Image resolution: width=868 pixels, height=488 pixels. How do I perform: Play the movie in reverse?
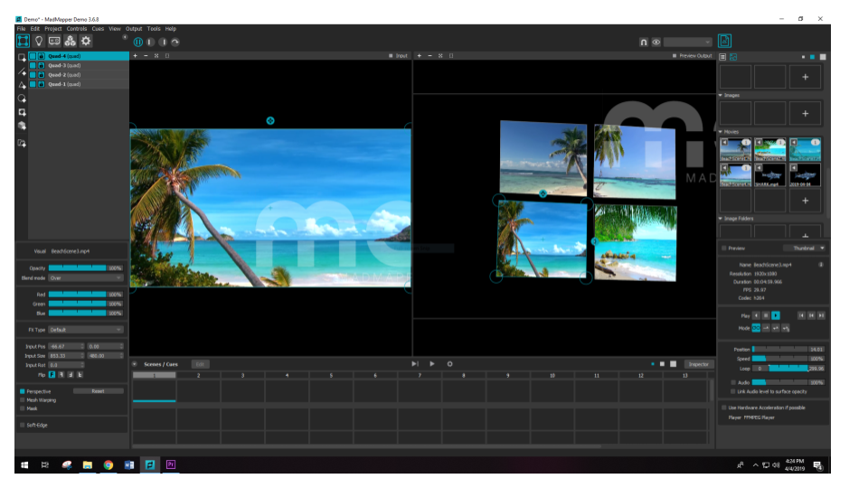[756, 315]
